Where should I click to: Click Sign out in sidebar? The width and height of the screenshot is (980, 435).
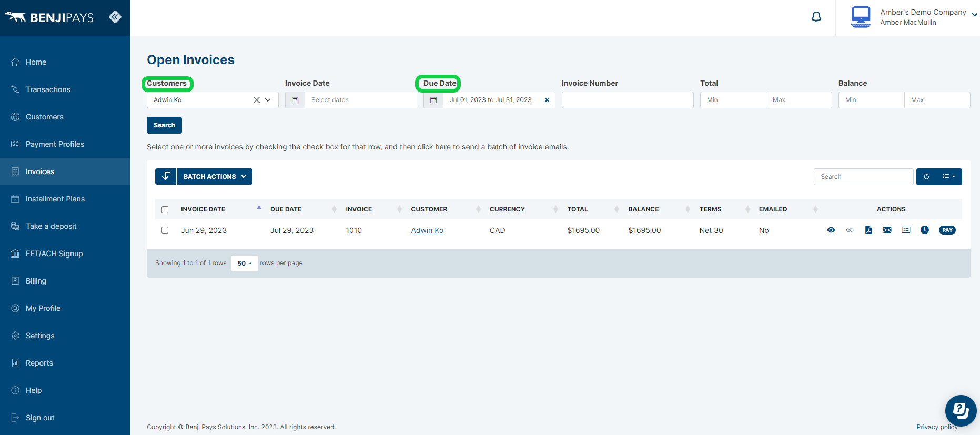65,418
